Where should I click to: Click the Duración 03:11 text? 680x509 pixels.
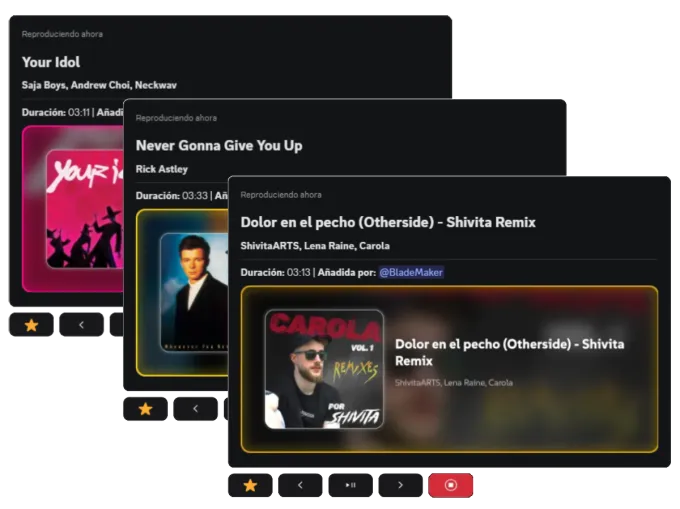point(56,112)
